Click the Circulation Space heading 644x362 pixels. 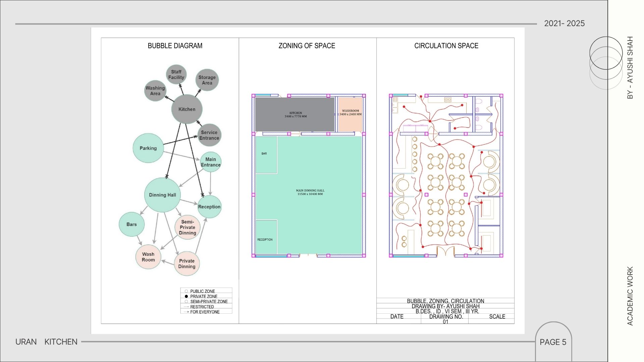pyautogui.click(x=446, y=46)
